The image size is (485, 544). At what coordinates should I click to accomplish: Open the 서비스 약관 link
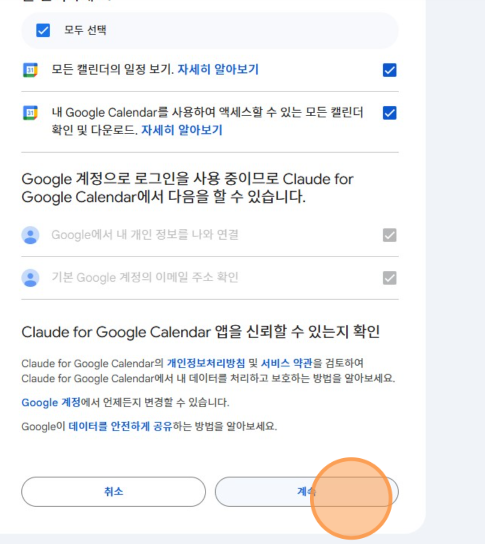tap(287, 363)
